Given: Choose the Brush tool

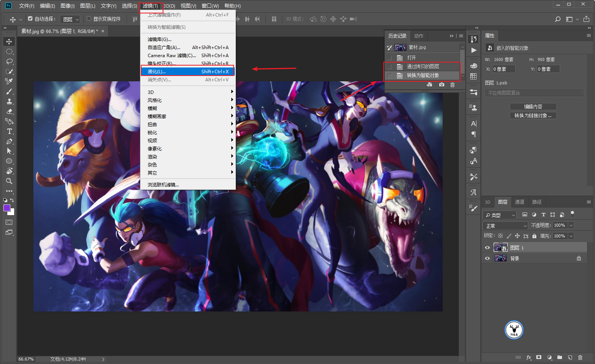Looking at the screenshot, I should 9,91.
